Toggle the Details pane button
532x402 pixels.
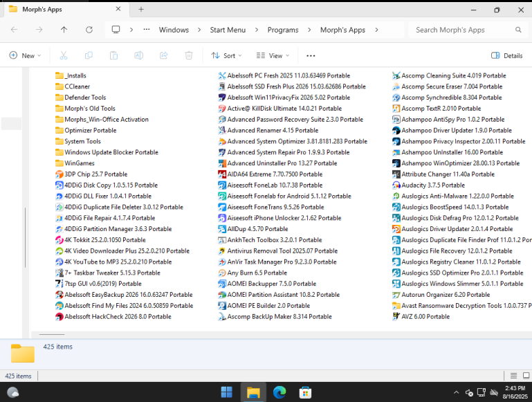click(x=507, y=55)
